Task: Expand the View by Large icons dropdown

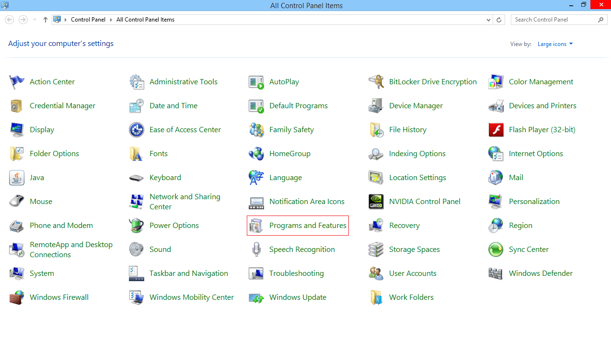Action: coord(555,44)
